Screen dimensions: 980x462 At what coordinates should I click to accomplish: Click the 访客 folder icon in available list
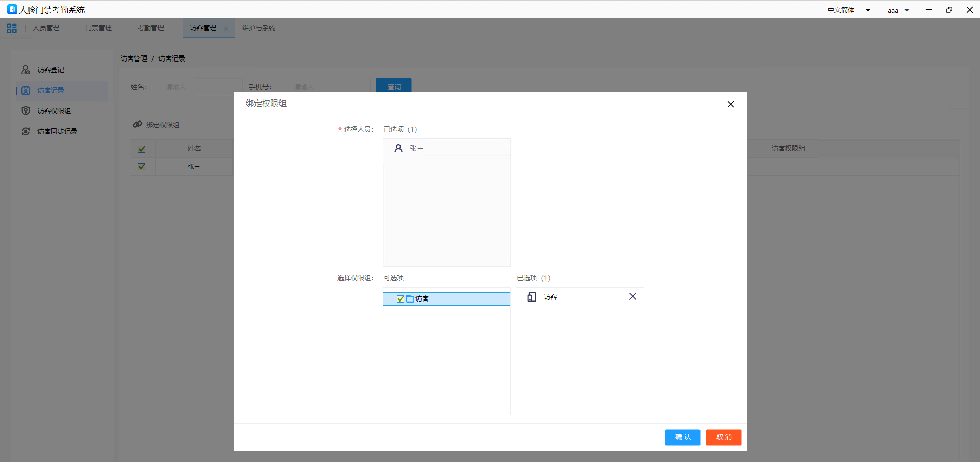coord(410,299)
